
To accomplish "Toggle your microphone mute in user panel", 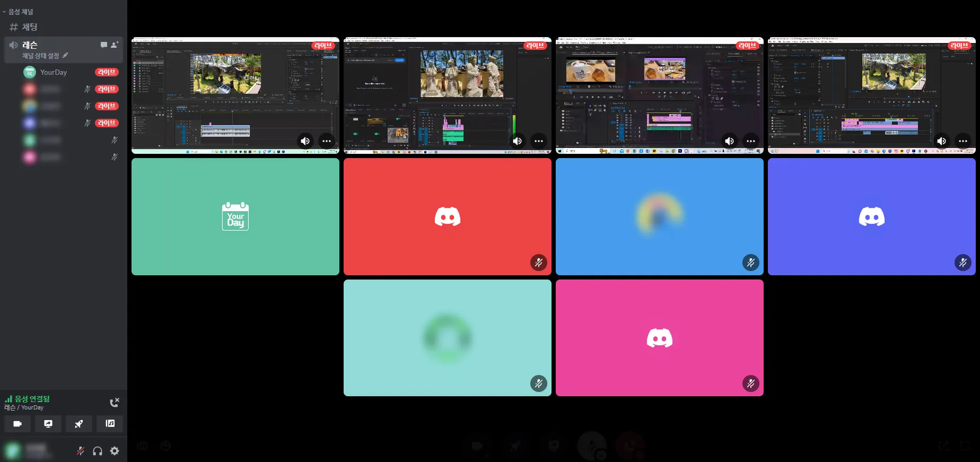I will tap(81, 451).
